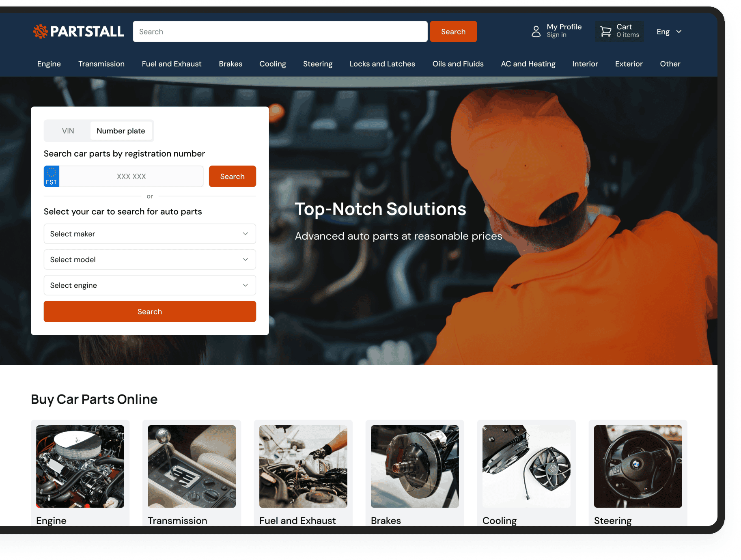Image resolution: width=741 pixels, height=560 pixels.
Task: Focus the top Search input field
Action: [x=280, y=32]
